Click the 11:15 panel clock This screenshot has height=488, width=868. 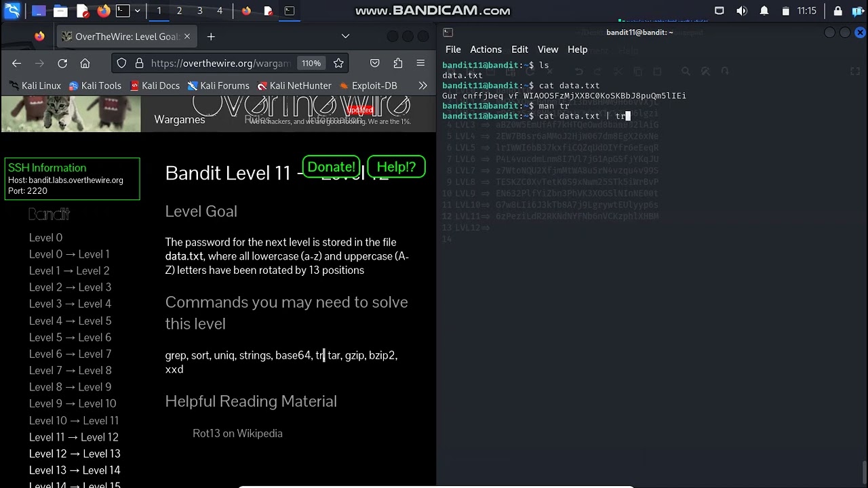pyautogui.click(x=807, y=11)
